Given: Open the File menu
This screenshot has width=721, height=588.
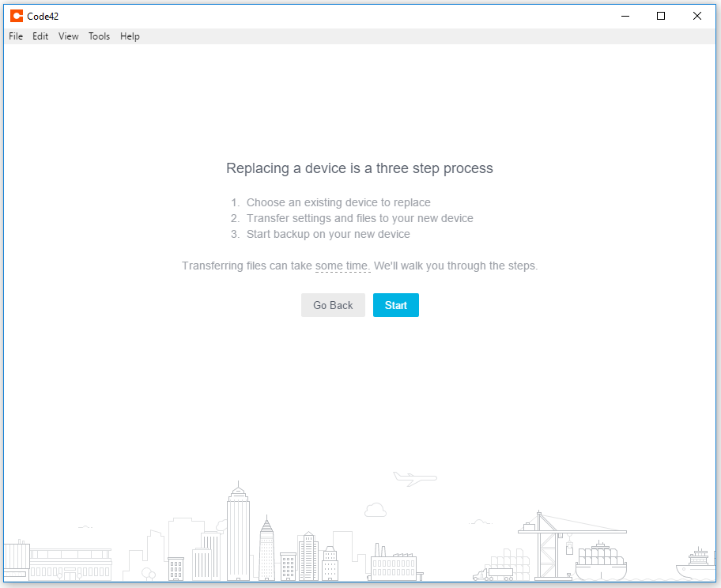Looking at the screenshot, I should tap(15, 36).
